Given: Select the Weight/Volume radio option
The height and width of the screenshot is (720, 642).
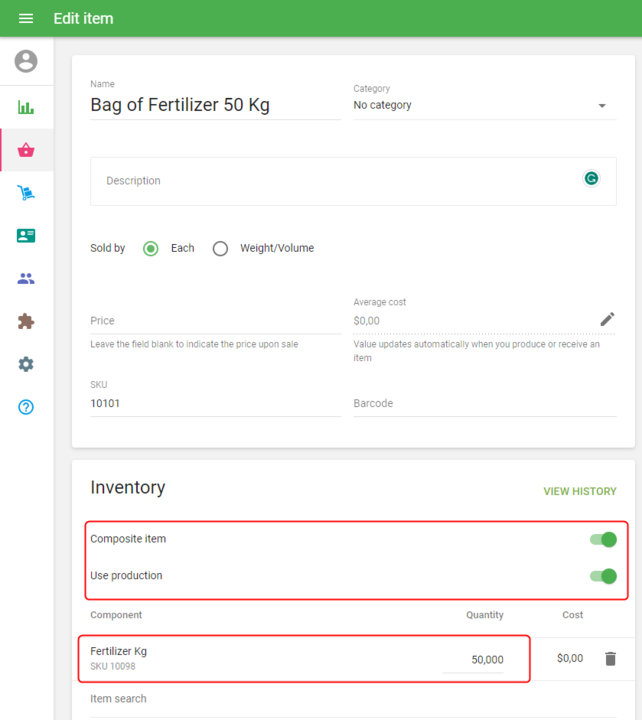Looking at the screenshot, I should pos(220,249).
